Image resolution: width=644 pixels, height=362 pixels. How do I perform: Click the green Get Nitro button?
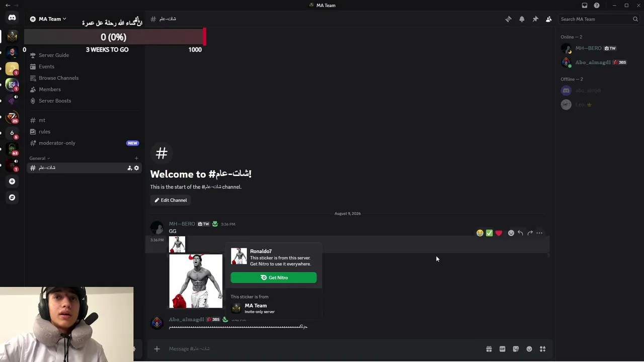pos(274,278)
